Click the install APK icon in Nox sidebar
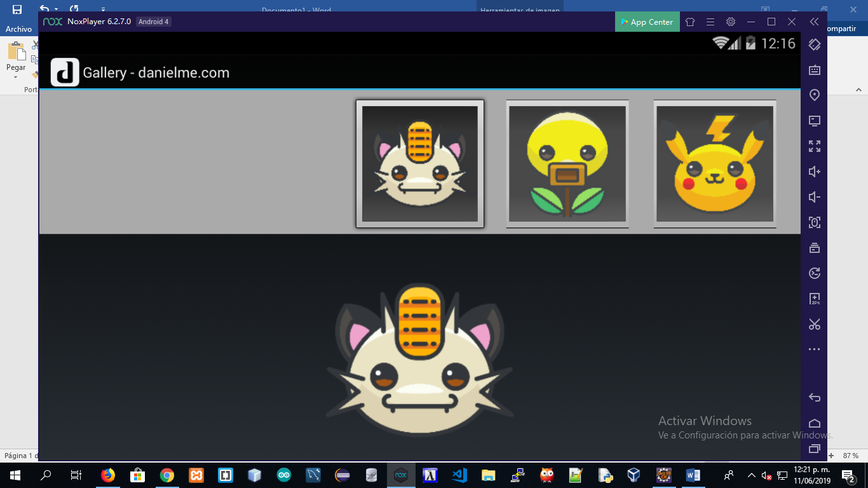 [x=815, y=299]
